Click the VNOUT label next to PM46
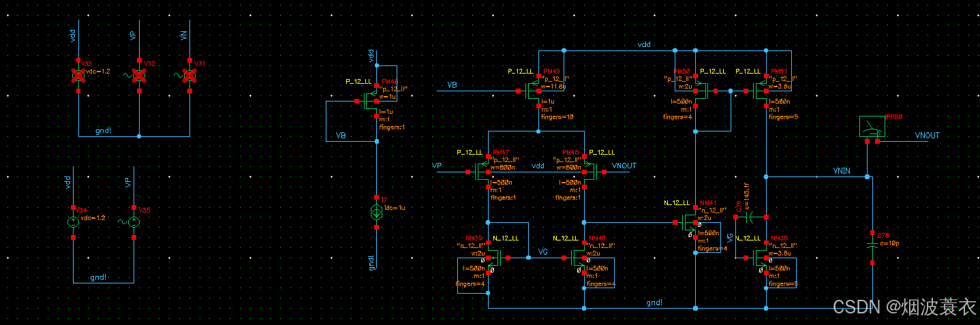 (625, 166)
